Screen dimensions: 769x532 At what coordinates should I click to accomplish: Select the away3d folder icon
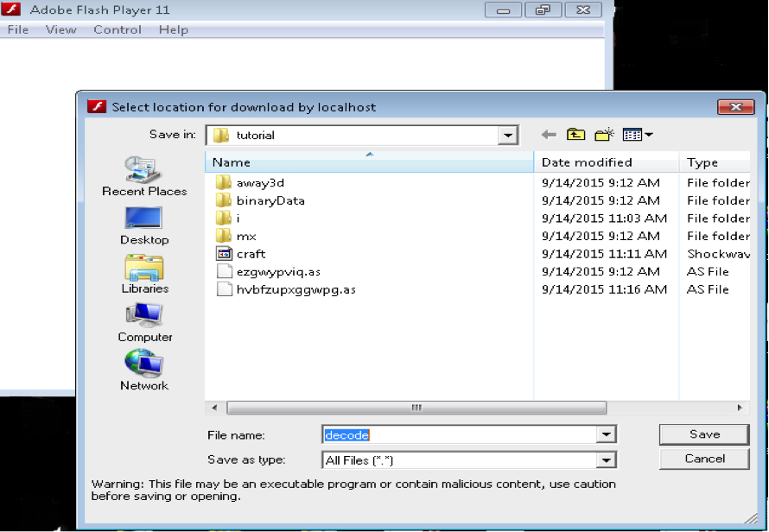tap(224, 182)
